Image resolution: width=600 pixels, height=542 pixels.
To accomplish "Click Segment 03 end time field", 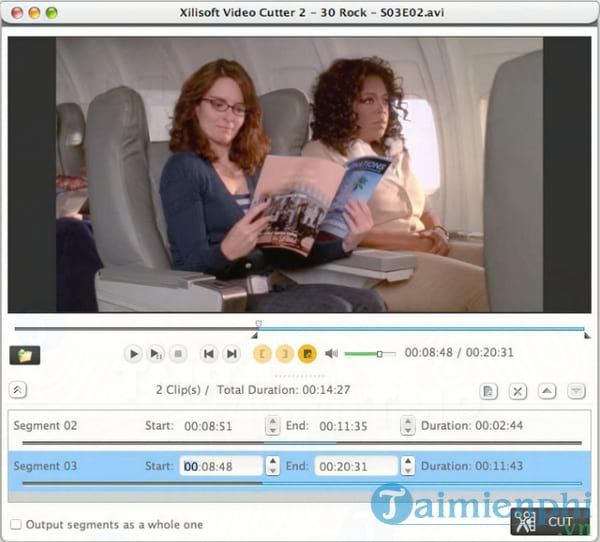I will (356, 466).
